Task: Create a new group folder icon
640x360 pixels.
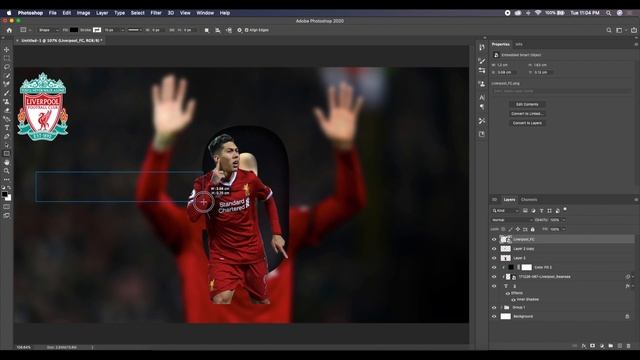Action: tap(611, 346)
